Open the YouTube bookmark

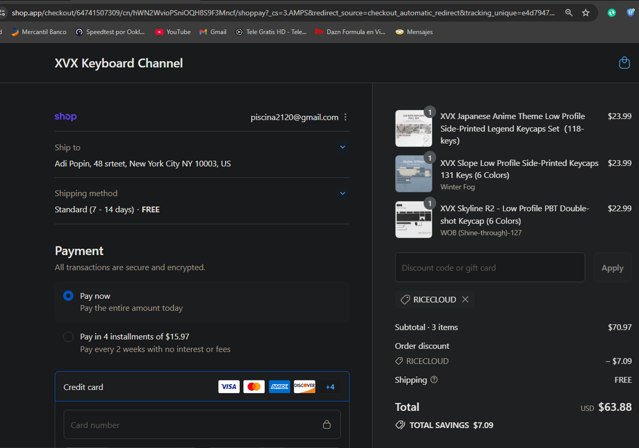173,32
